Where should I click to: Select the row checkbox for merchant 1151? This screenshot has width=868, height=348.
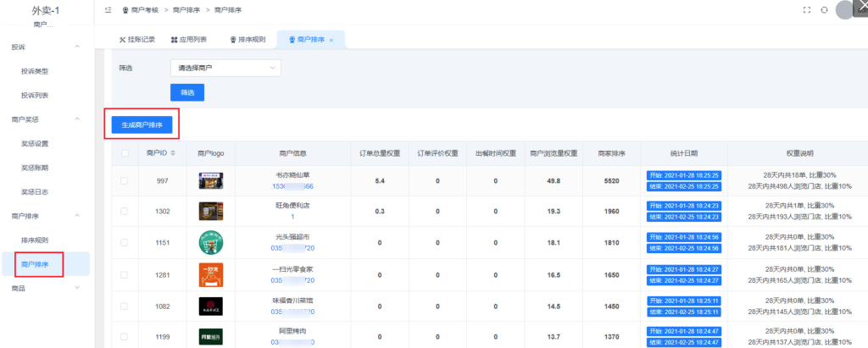(x=125, y=243)
